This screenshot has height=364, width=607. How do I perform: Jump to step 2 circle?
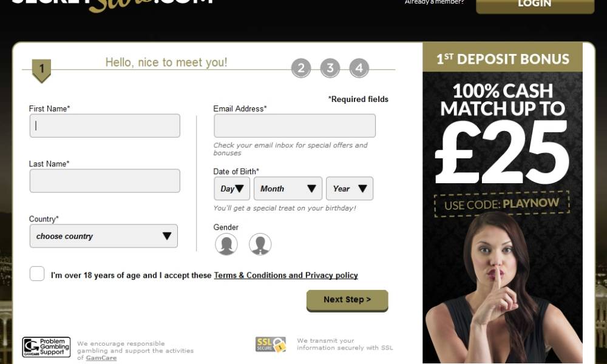pos(301,69)
